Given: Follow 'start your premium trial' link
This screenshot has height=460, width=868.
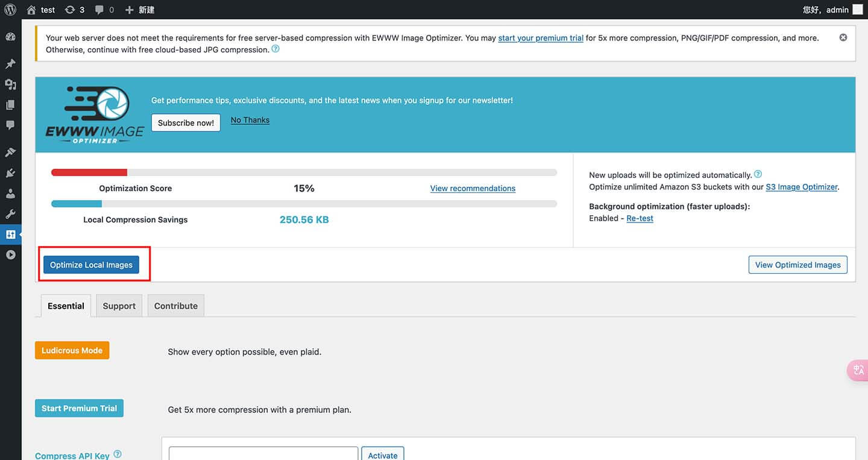Looking at the screenshot, I should 541,38.
